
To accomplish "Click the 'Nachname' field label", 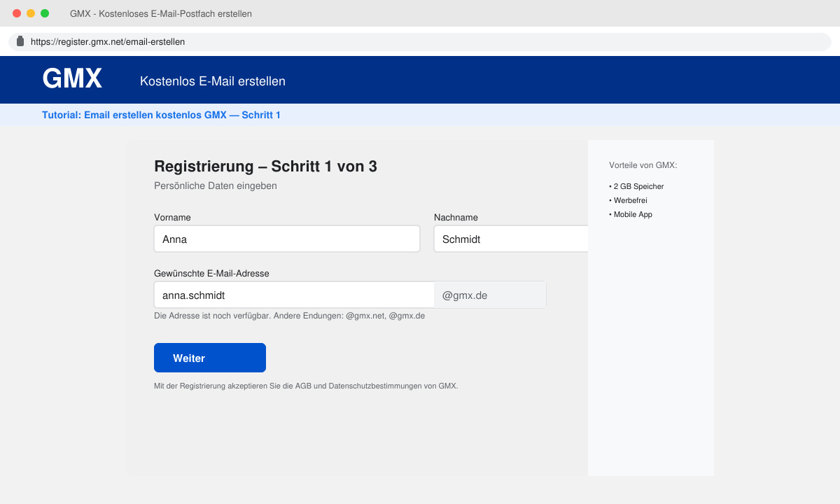I will (x=456, y=217).
